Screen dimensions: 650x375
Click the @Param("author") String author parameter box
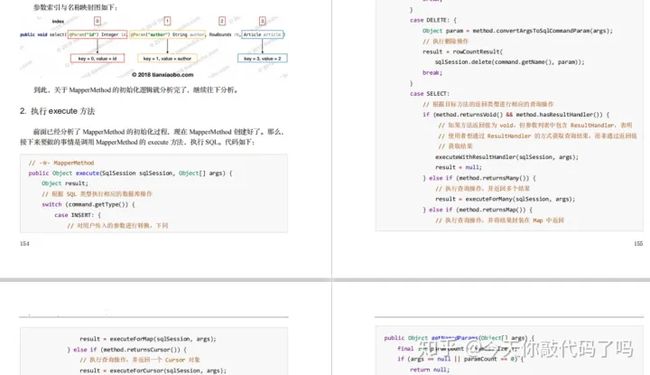[167, 34]
